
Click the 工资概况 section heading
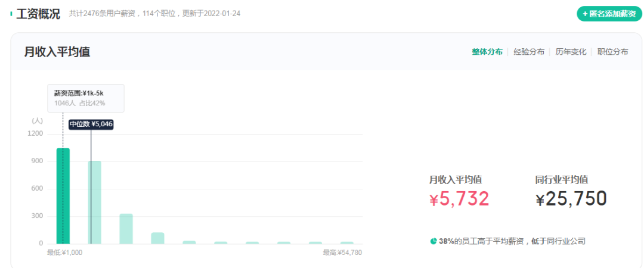point(38,14)
